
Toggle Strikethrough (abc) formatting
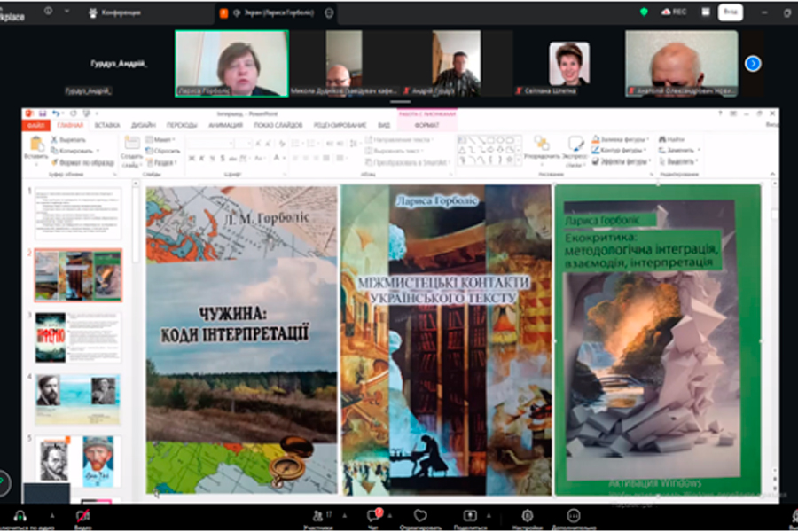point(232,159)
